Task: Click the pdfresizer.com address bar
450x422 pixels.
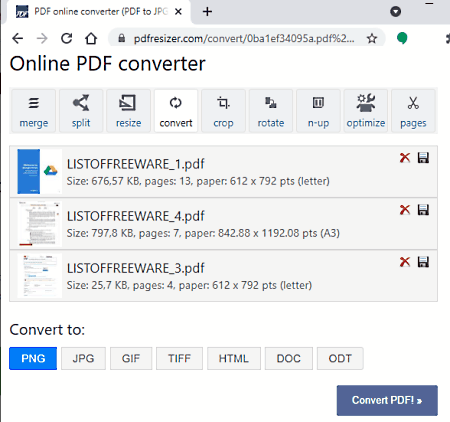Action: click(244, 39)
